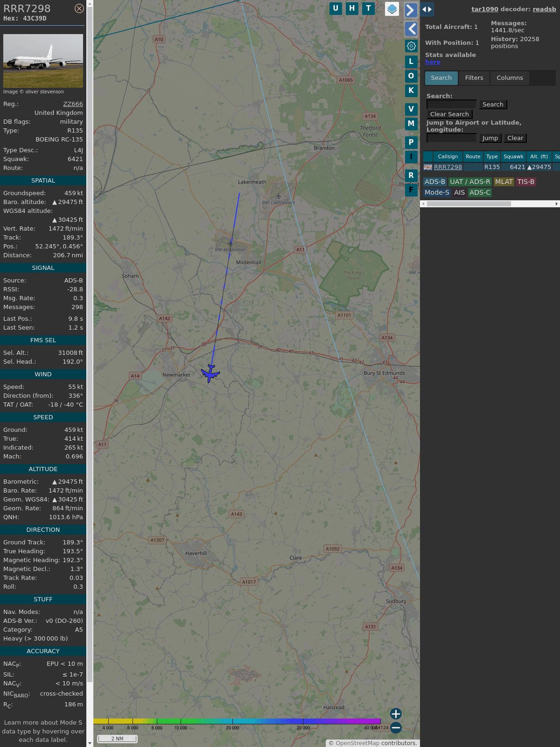Screen dimensions: 560x747
Task: Toggle the M map button
Action: click(x=411, y=123)
